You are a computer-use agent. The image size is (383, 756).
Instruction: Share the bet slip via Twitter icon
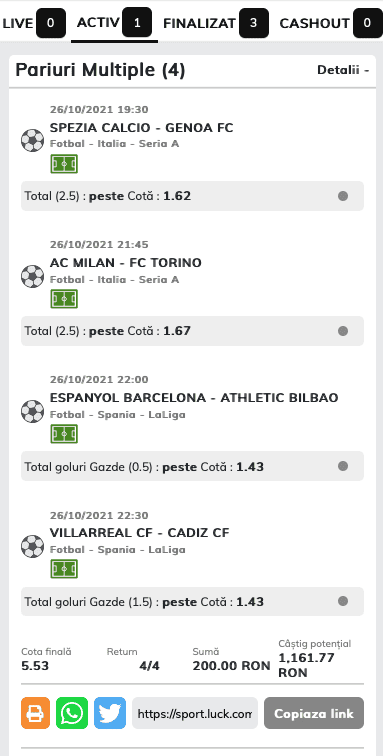tap(110, 713)
